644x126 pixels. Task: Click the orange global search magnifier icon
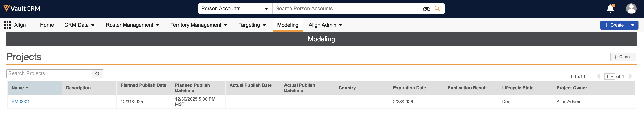437,9
